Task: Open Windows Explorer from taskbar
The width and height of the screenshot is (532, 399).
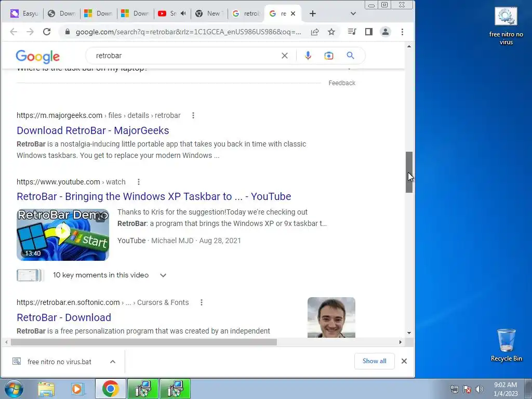Action: [x=46, y=389]
